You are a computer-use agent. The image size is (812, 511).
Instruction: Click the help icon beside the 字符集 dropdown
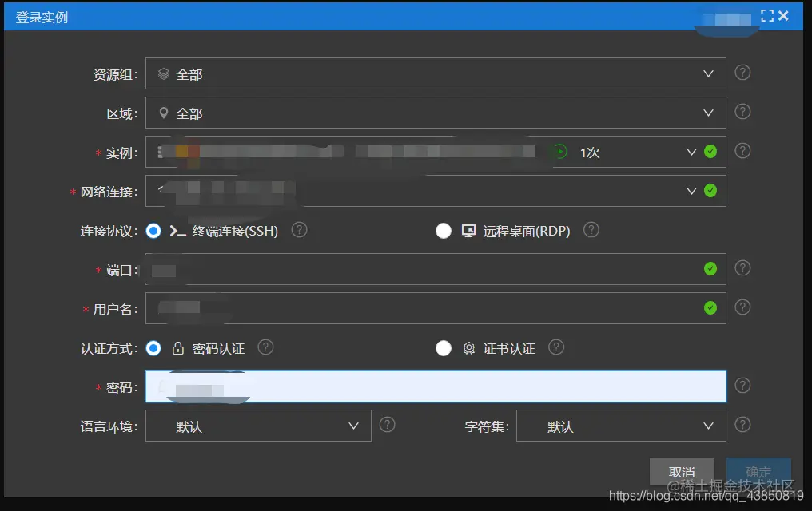pos(742,426)
